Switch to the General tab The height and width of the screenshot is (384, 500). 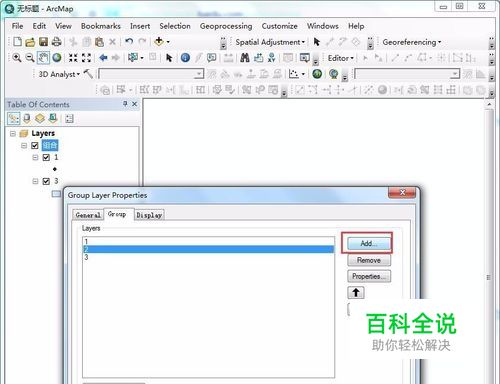pyautogui.click(x=88, y=215)
